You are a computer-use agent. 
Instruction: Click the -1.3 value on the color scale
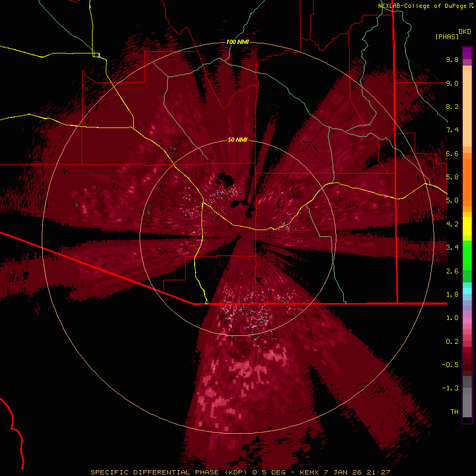coord(450,388)
